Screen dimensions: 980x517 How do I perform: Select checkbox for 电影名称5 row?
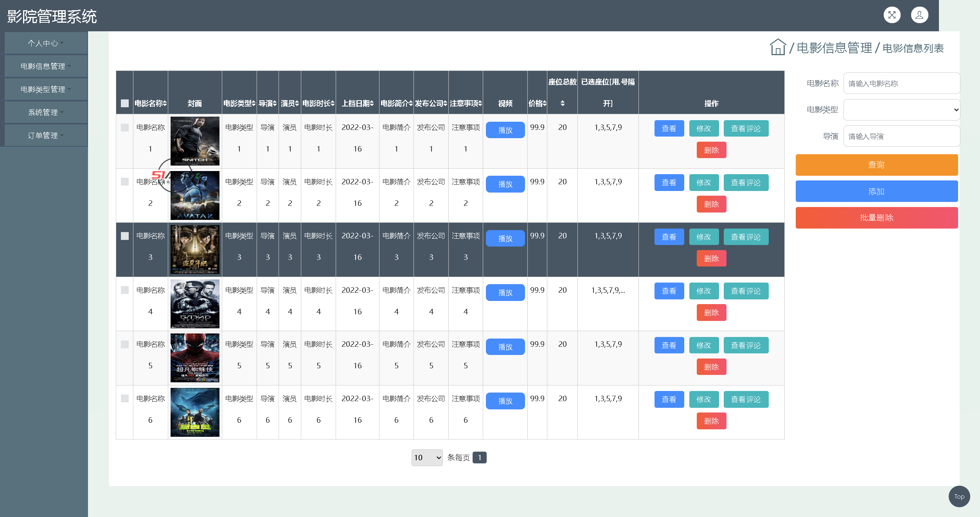point(125,344)
